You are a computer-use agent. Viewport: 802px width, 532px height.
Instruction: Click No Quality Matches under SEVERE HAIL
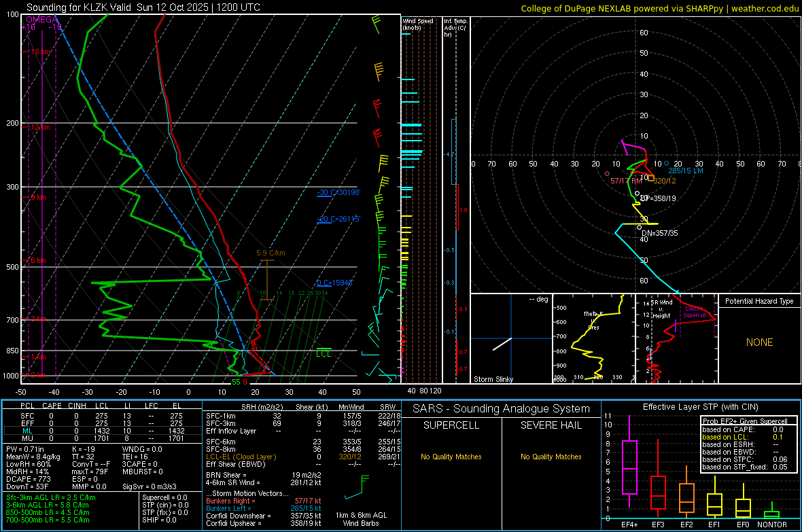[x=551, y=457]
